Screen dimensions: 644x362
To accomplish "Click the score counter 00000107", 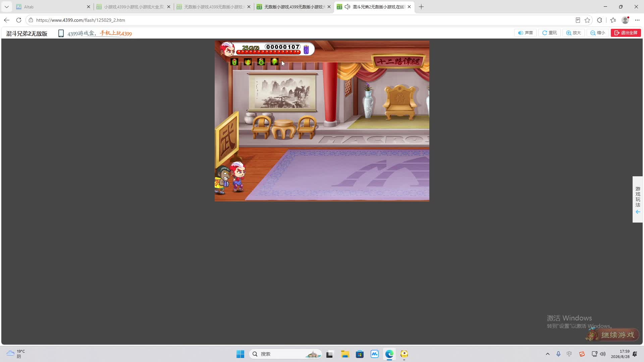I will point(283,47).
